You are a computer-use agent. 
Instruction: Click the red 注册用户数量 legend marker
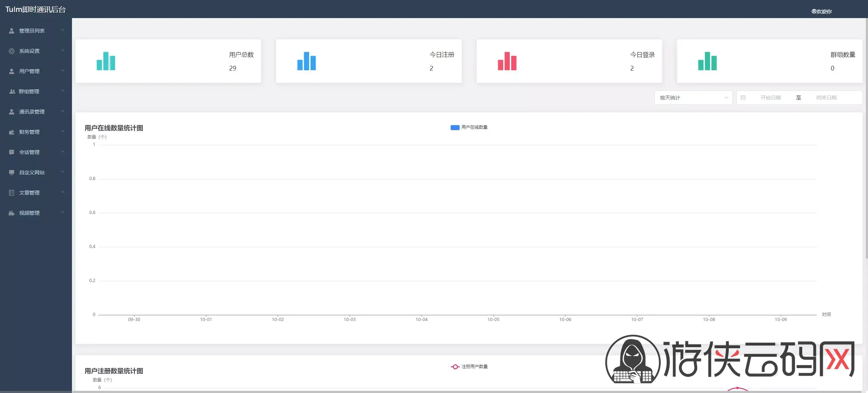coord(455,367)
